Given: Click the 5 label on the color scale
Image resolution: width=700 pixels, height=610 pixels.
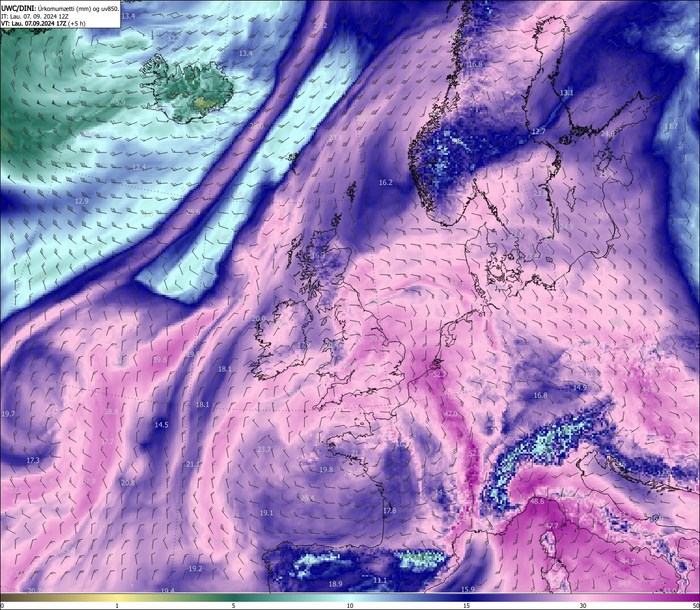Looking at the screenshot, I should (x=234, y=606).
